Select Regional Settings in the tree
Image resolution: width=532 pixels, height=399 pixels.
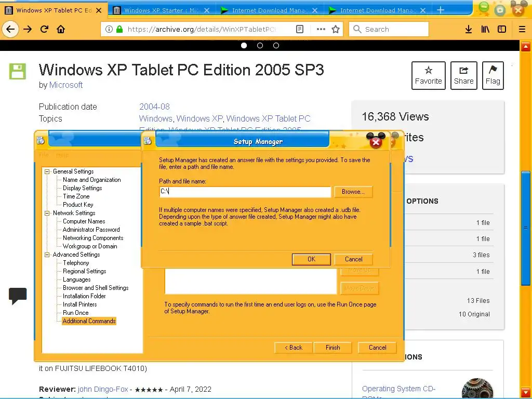(84, 271)
